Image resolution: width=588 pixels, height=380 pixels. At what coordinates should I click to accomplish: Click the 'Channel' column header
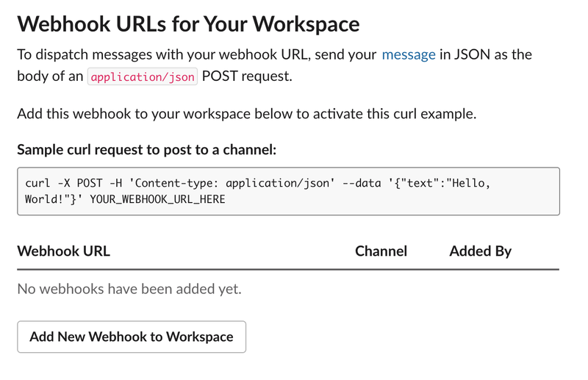click(381, 251)
